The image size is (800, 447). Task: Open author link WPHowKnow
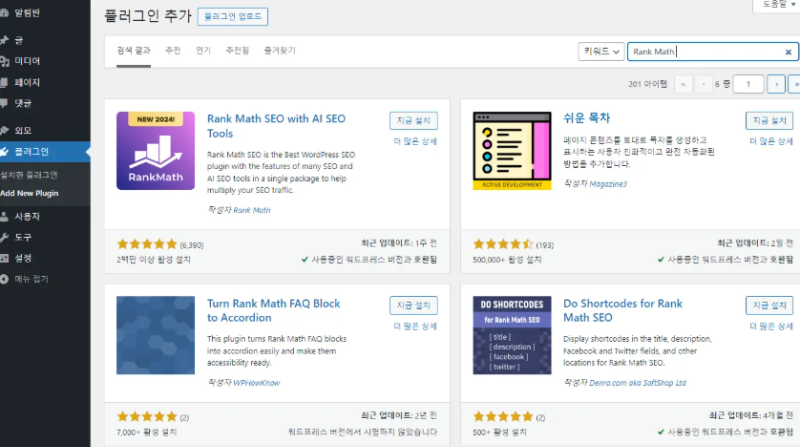click(256, 383)
